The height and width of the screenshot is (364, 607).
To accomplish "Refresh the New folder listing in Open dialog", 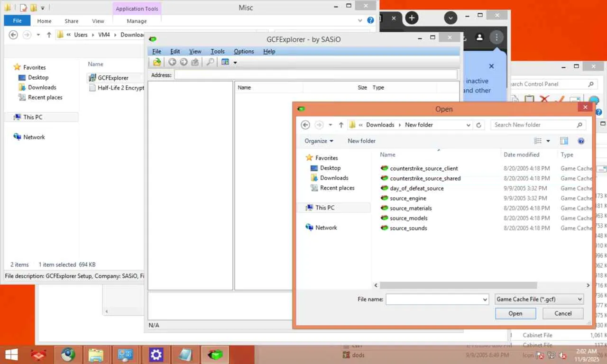I will tap(479, 125).
